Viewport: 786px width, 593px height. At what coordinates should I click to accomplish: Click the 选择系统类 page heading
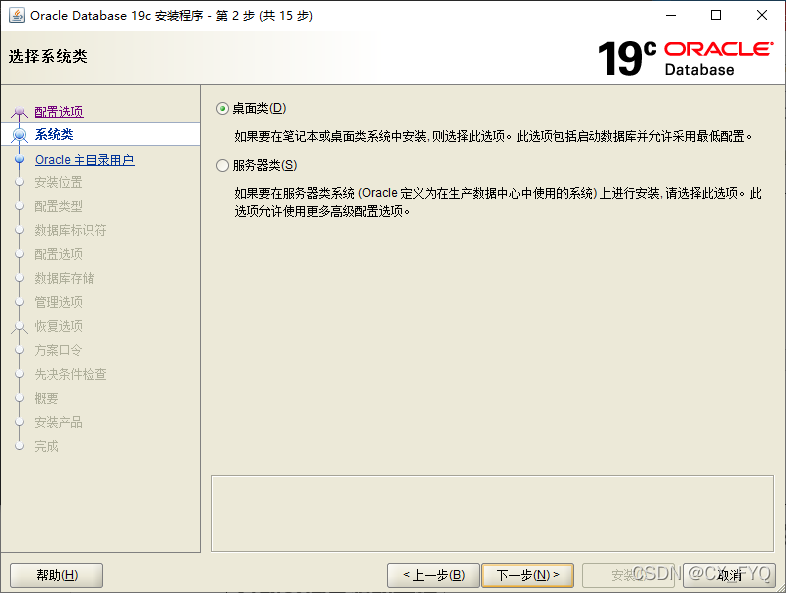click(48, 56)
